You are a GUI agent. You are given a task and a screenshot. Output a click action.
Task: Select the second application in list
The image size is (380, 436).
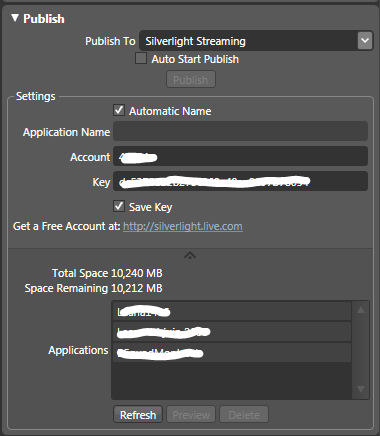coord(232,332)
